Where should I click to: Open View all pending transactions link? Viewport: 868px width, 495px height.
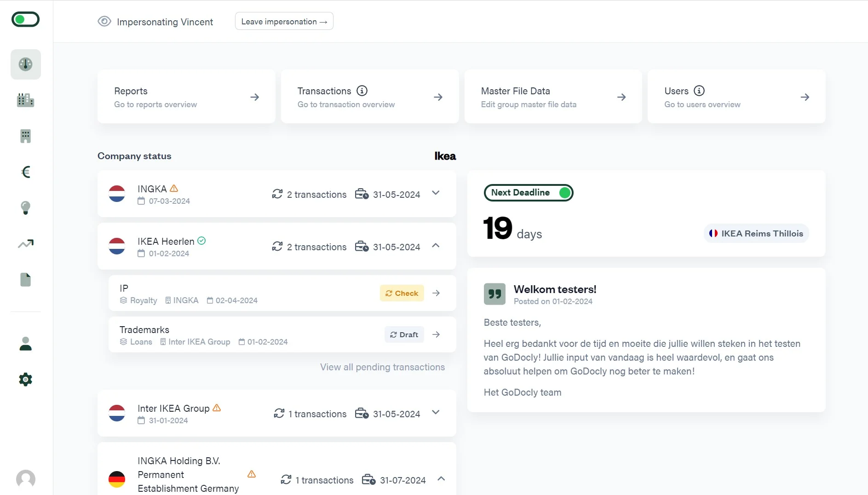coord(382,367)
